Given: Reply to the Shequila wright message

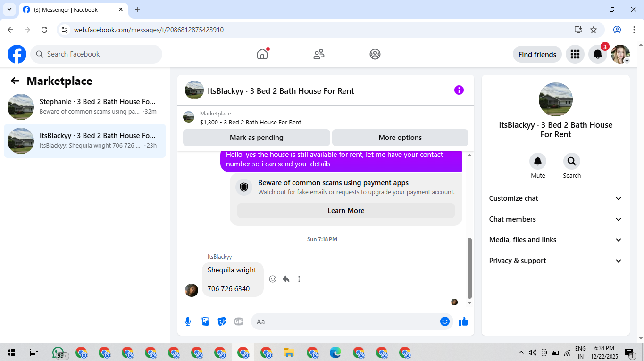Looking at the screenshot, I should point(286,279).
